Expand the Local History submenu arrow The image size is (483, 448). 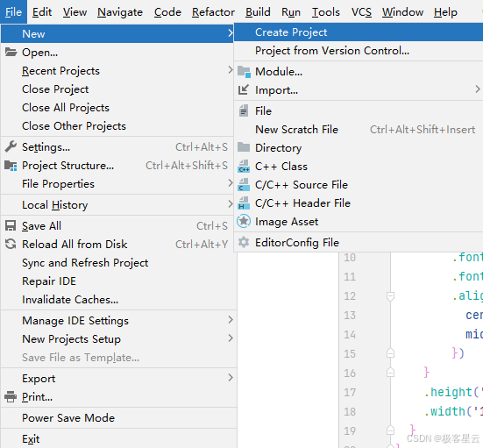pos(230,204)
